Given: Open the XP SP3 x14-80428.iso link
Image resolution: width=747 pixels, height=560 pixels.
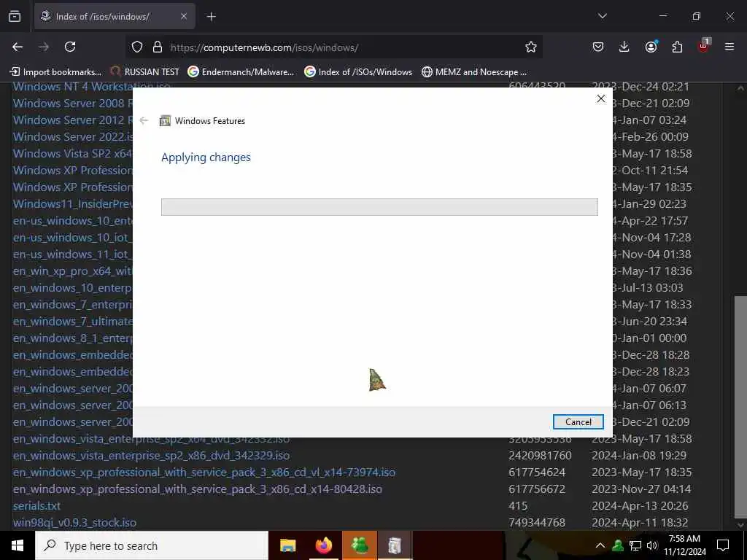Looking at the screenshot, I should [x=197, y=489].
